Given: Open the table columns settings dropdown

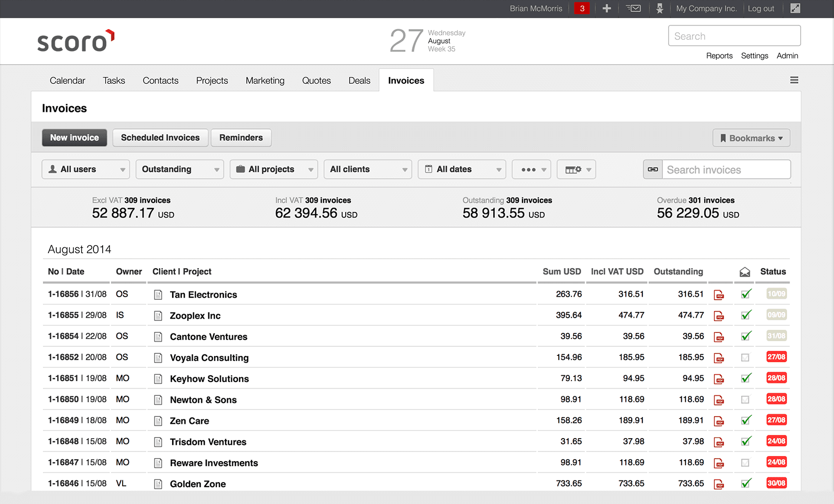Looking at the screenshot, I should 576,170.
